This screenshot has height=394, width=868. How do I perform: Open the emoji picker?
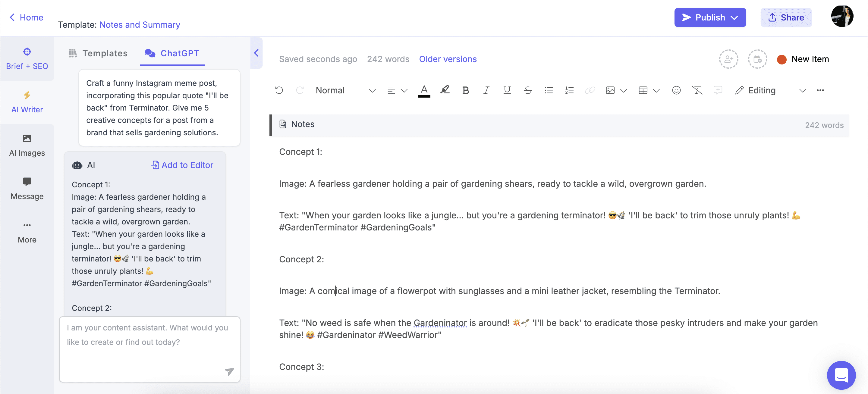point(676,90)
